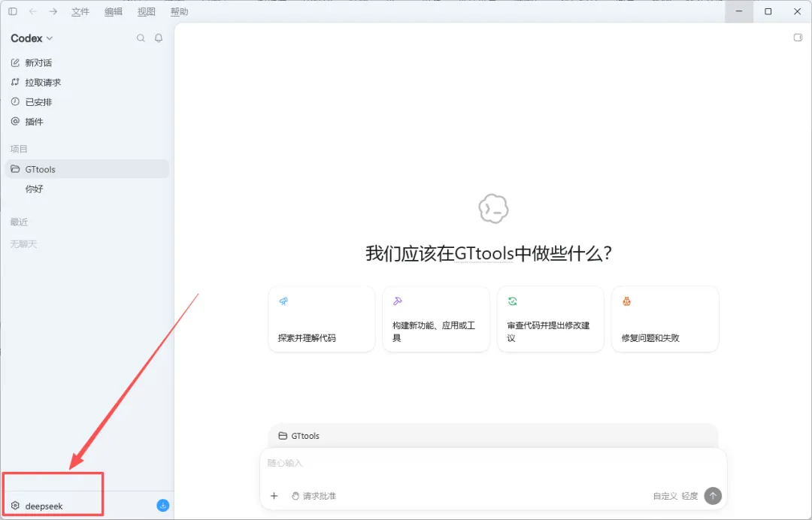The image size is (812, 520).
Task: Expand the Codex dropdown
Action: pos(32,38)
